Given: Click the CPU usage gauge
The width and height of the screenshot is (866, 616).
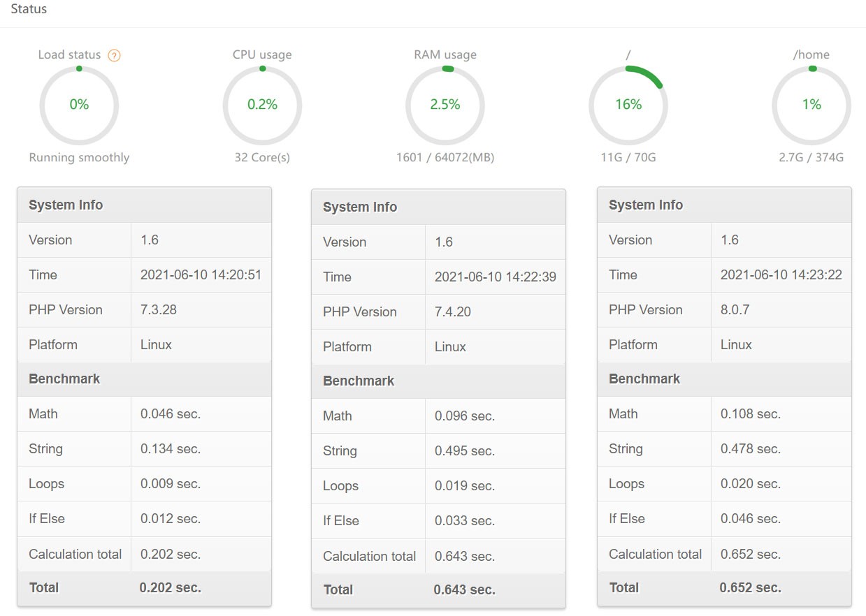Looking at the screenshot, I should pos(262,105).
